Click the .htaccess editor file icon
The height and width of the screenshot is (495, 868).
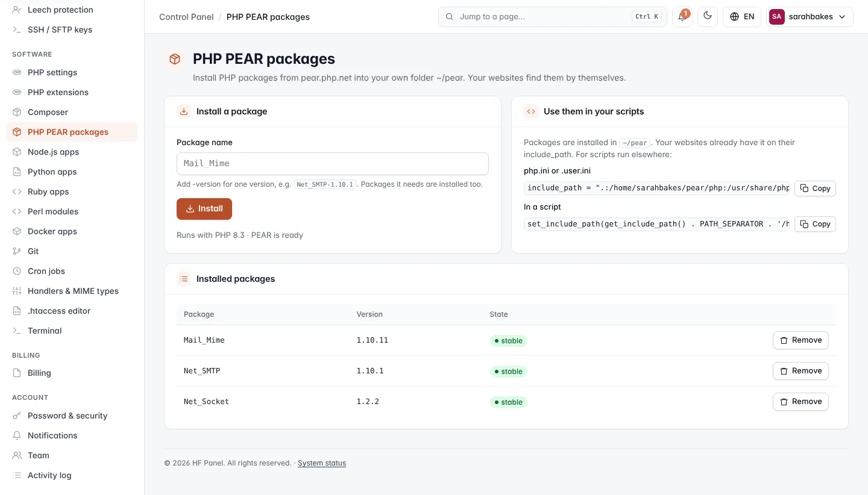pos(17,311)
